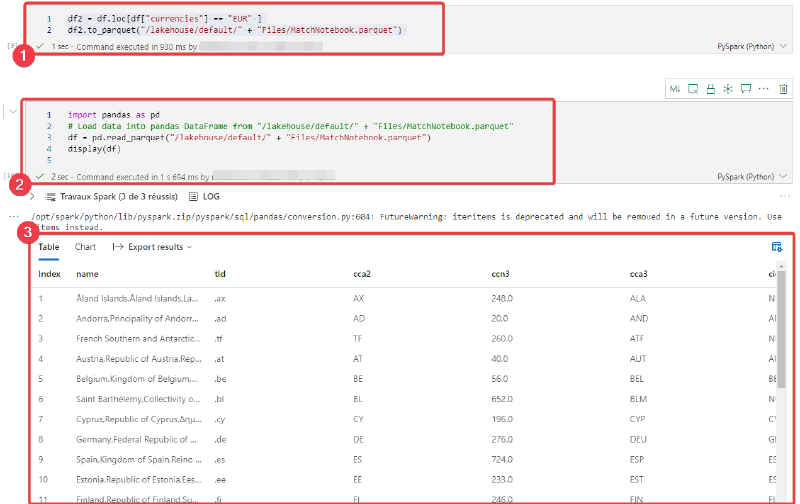The image size is (800, 504).
Task: Click the df2.to_parquet code line
Action: click(x=235, y=30)
